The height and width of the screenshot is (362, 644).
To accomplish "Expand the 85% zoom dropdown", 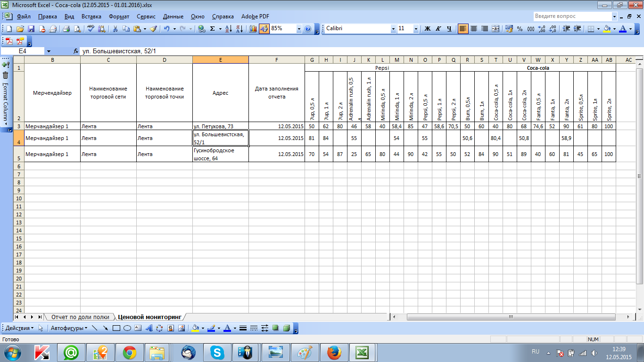I will click(299, 29).
